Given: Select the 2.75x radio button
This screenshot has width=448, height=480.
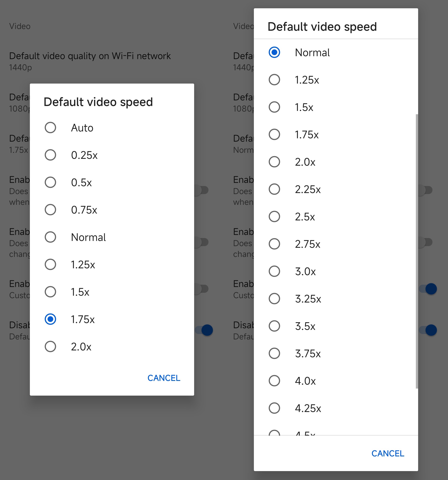Looking at the screenshot, I should [x=274, y=244].
